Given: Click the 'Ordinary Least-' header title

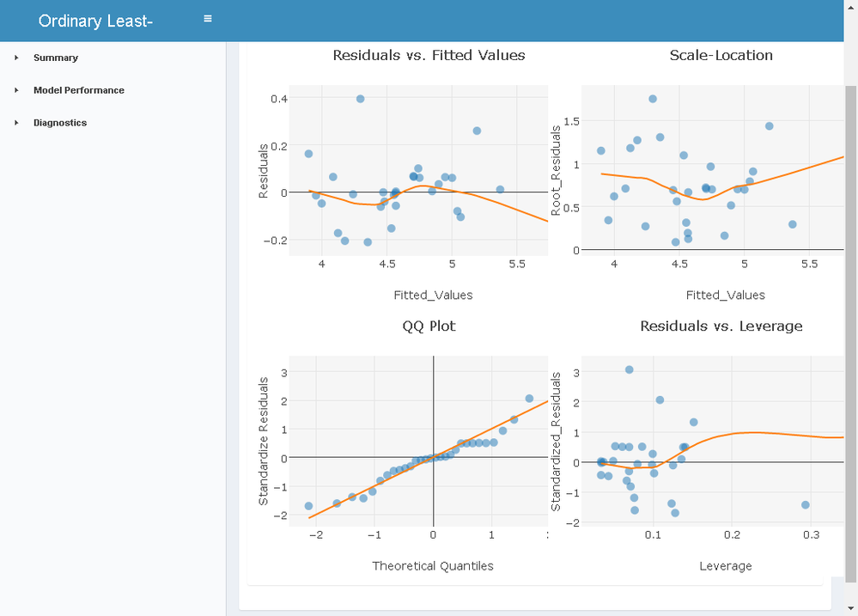Looking at the screenshot, I should coord(95,21).
